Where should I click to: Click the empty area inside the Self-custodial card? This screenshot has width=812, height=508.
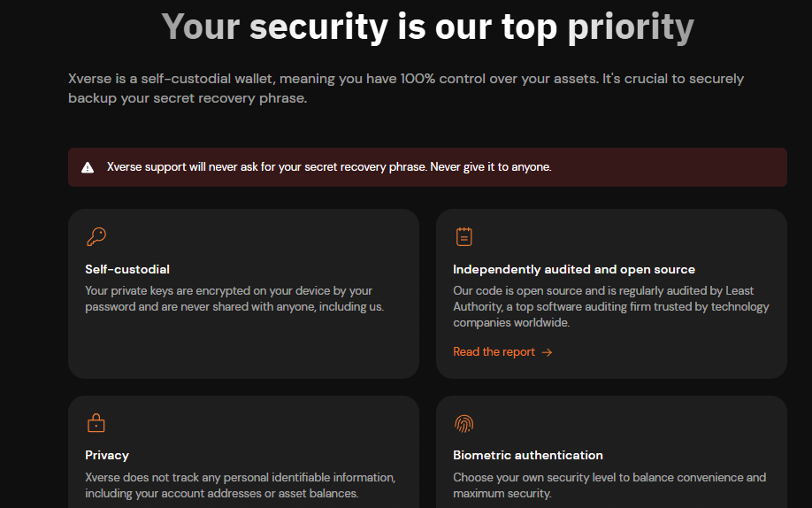point(243,350)
